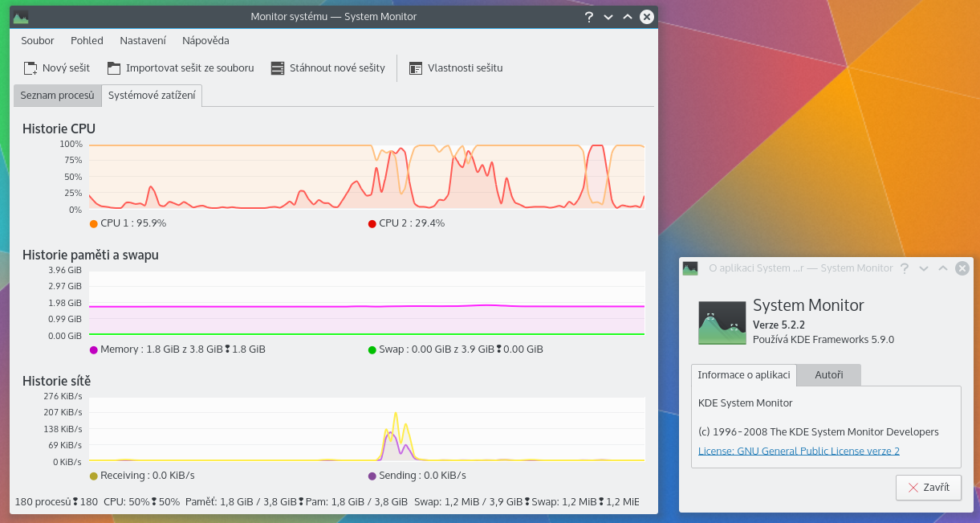Click the 25% axis label
This screenshot has width=980, height=523.
point(73,194)
